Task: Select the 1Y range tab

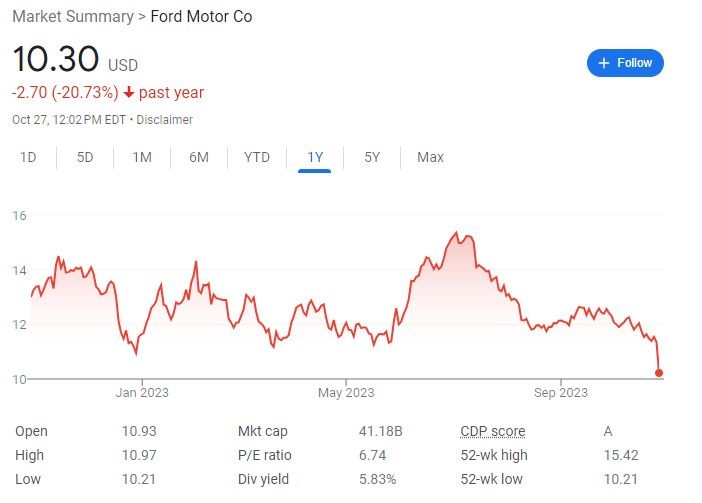Action: click(x=315, y=157)
